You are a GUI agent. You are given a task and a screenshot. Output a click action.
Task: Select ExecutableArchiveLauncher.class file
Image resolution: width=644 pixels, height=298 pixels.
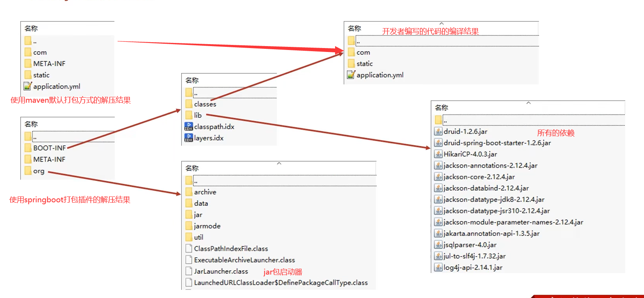coord(244,260)
